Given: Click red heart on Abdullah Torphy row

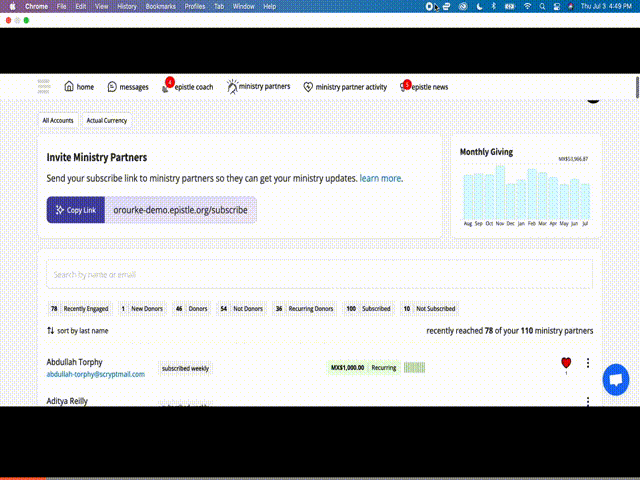Looking at the screenshot, I should [x=566, y=362].
